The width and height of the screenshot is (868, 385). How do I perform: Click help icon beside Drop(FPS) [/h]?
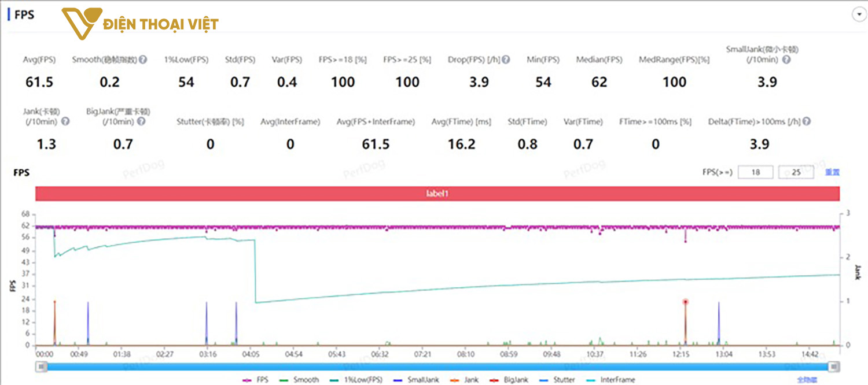(506, 60)
